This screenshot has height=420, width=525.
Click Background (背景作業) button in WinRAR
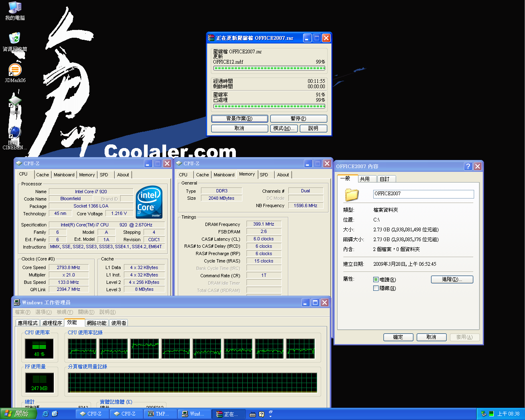pos(240,119)
